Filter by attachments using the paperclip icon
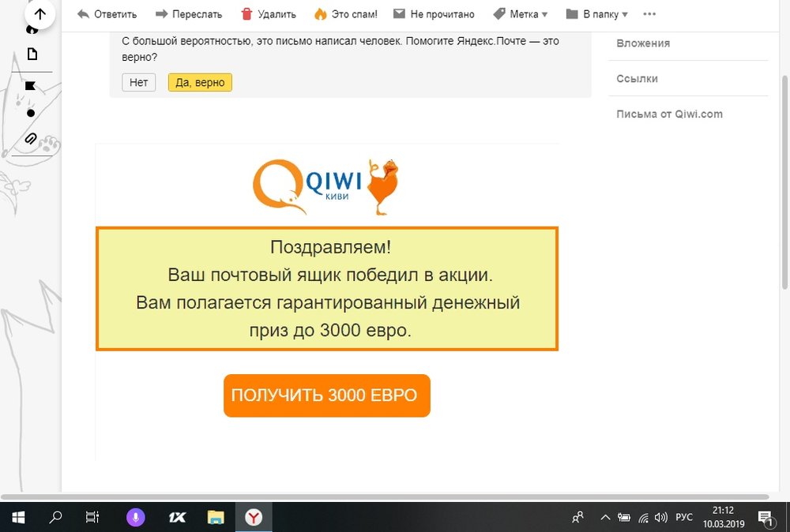790x532 pixels. (x=31, y=139)
